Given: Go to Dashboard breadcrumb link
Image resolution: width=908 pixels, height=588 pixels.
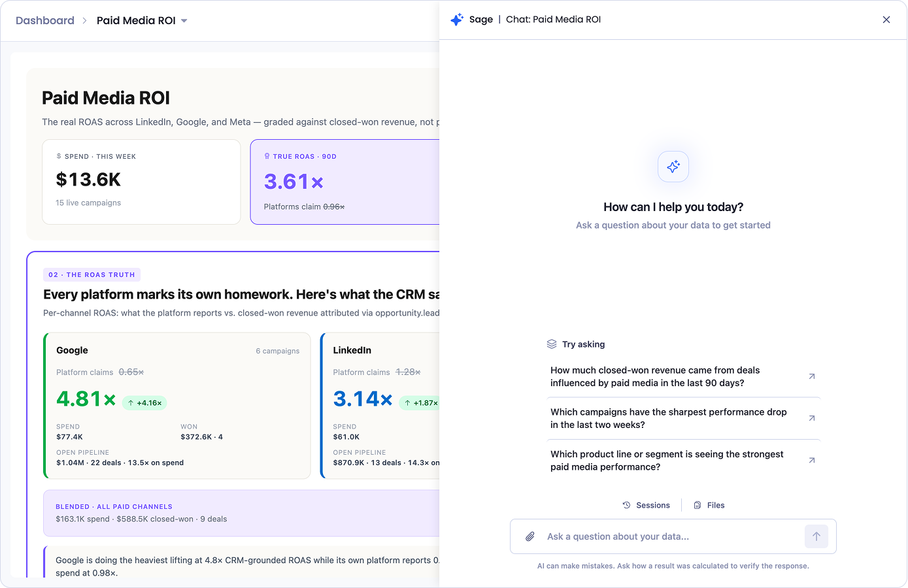Looking at the screenshot, I should tap(45, 20).
